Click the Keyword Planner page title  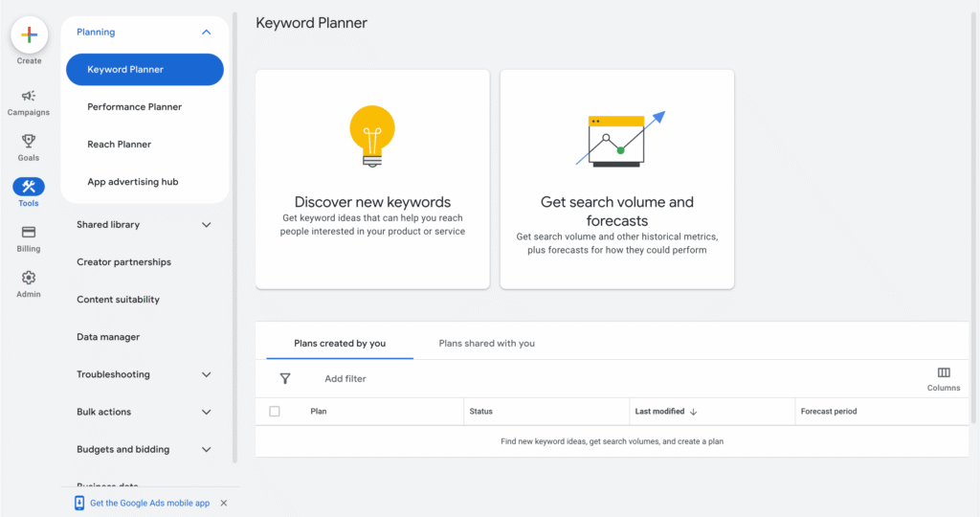311,23
